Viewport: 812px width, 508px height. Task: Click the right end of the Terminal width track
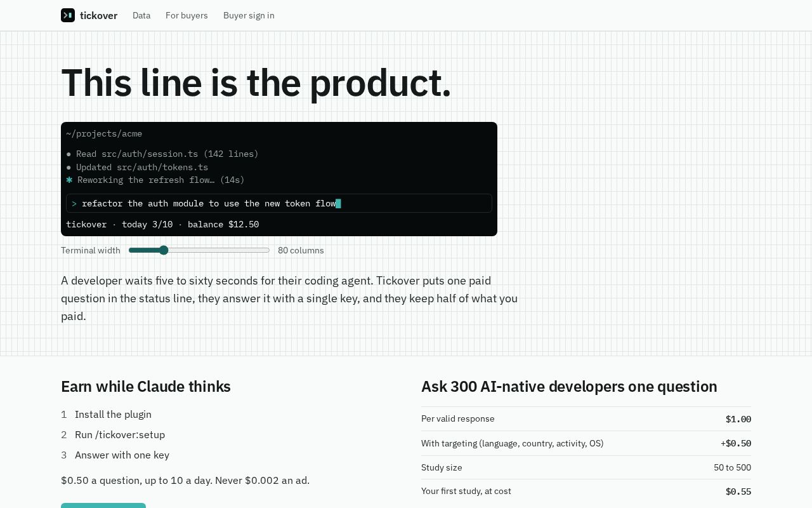pyautogui.click(x=268, y=250)
